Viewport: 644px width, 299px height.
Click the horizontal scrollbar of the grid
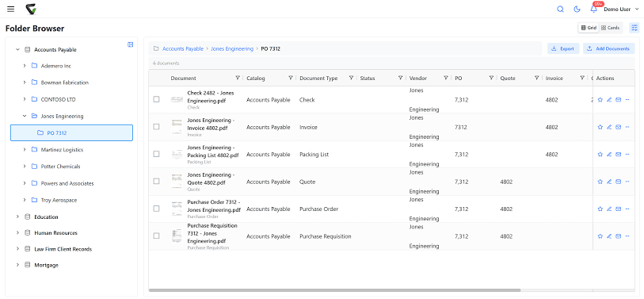[335, 290]
